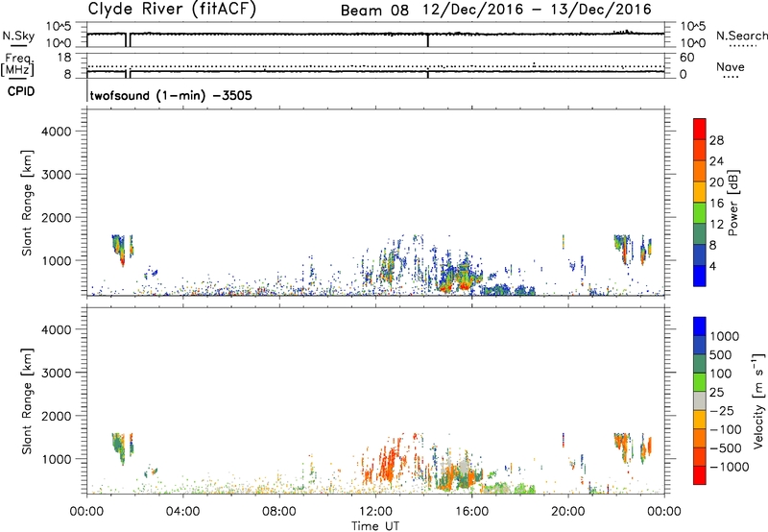
Task: Click the '12:00' time axis label
Action: (375, 512)
